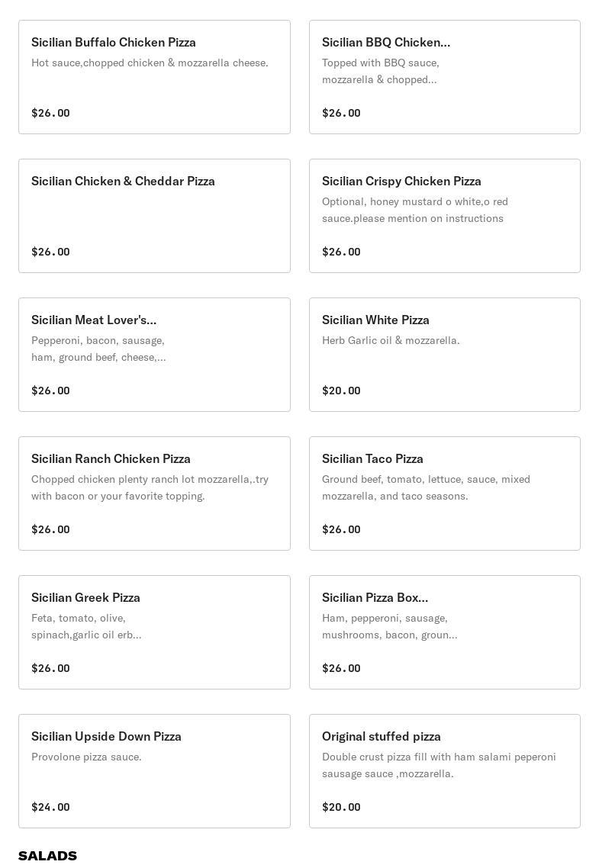Select Sicilian Pizza Box menu card

pos(445,633)
